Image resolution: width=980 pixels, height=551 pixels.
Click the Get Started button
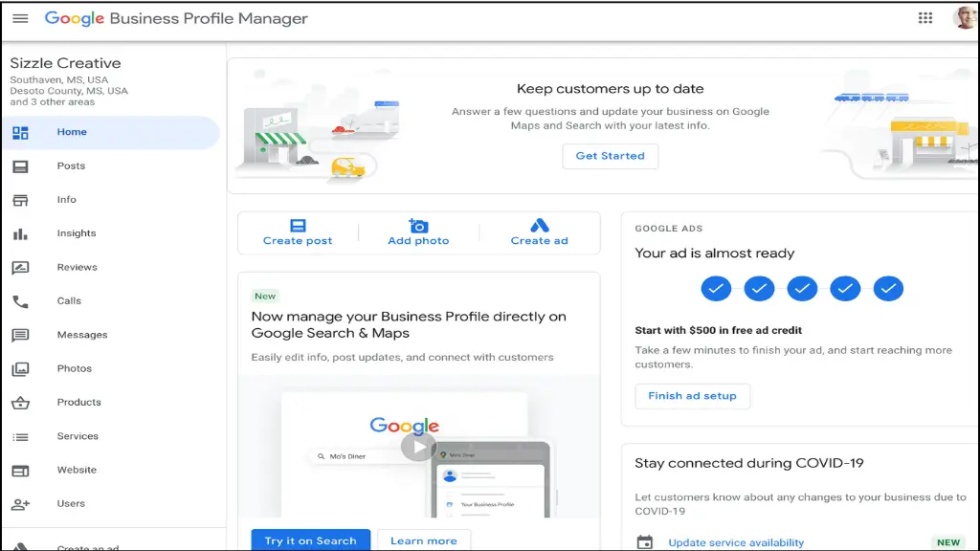coord(610,156)
